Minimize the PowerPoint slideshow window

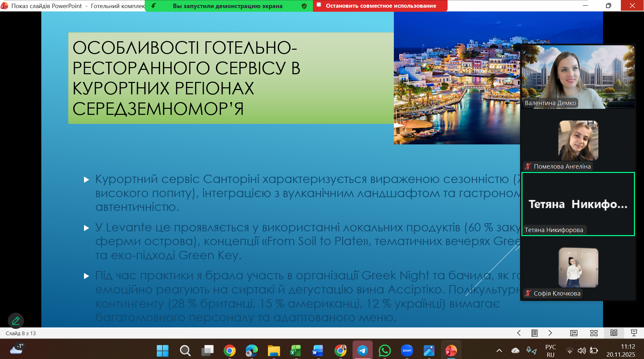[x=585, y=5]
